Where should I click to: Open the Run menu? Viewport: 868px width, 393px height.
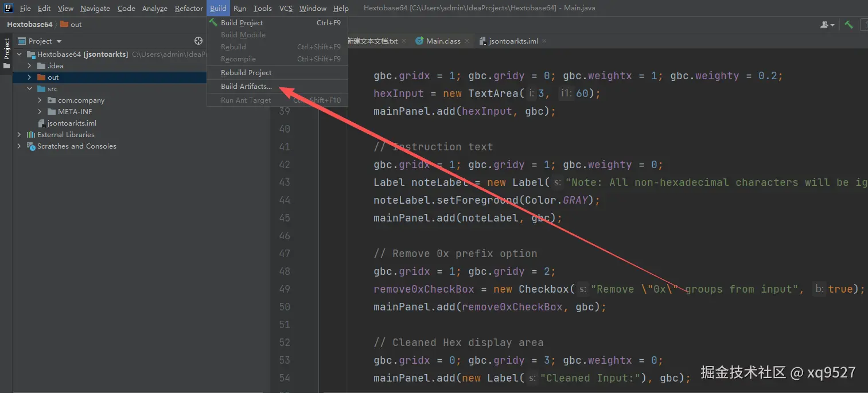240,8
